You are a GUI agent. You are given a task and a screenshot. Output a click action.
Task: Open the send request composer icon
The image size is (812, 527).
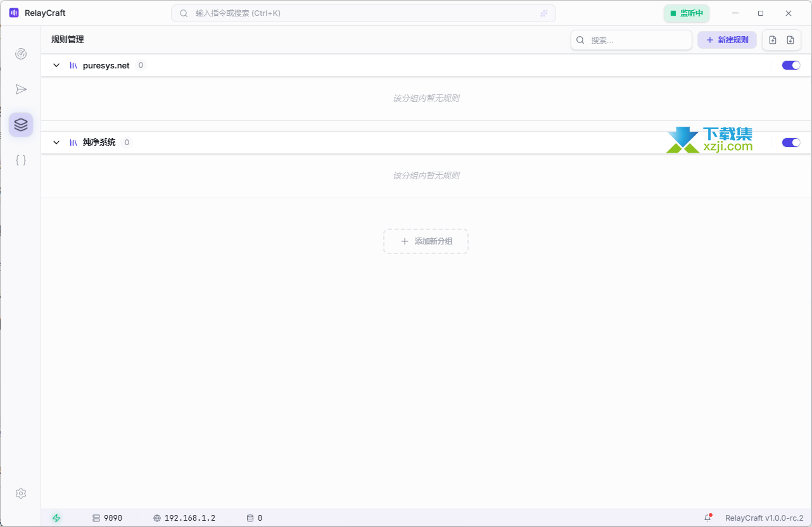(x=21, y=89)
